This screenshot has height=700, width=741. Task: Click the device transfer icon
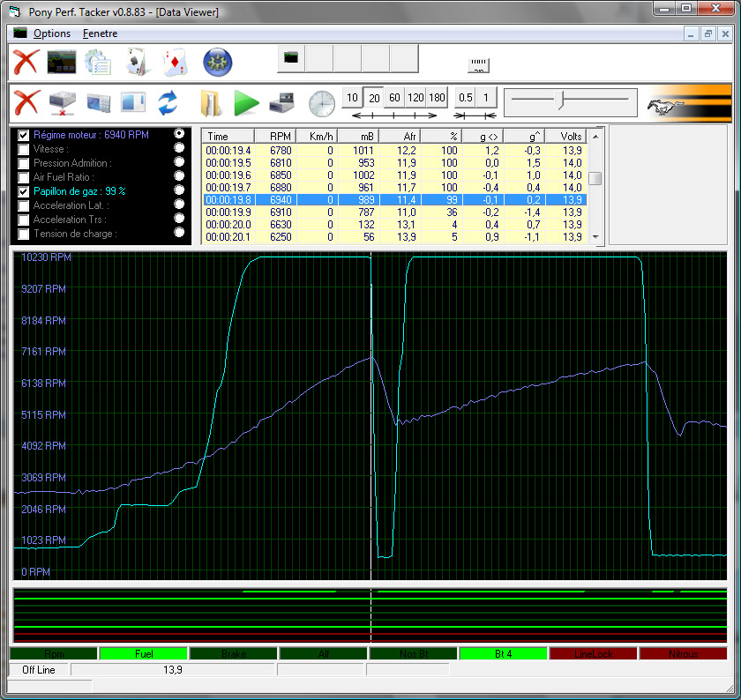[x=281, y=102]
